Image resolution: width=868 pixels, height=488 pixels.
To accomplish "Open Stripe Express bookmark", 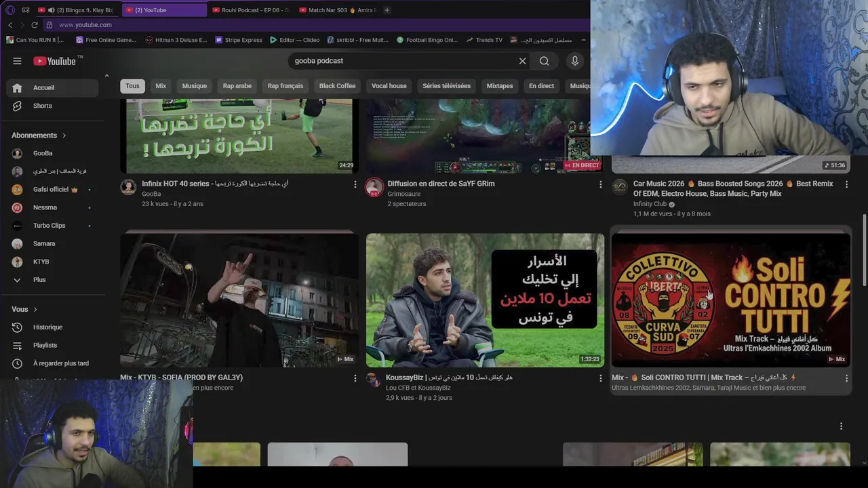I will pos(239,40).
